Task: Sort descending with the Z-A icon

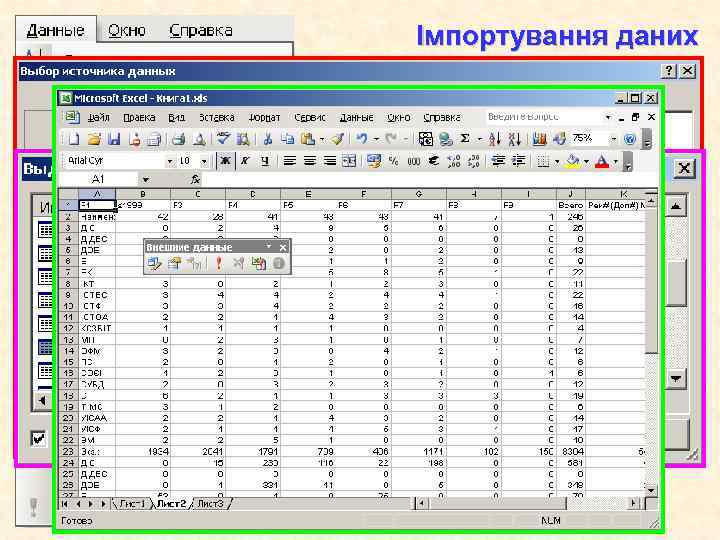Action: pos(514,139)
